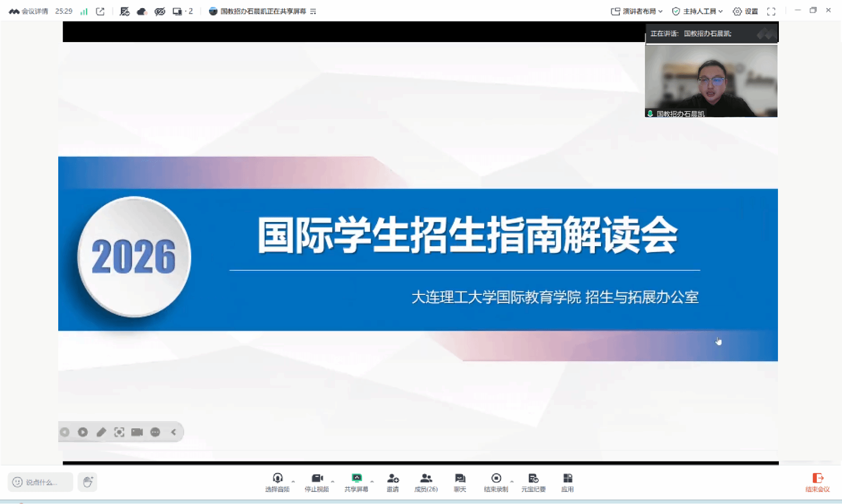Image resolution: width=842 pixels, height=504 pixels.
Task: Expand audio options arrow next to 选择音频
Action: point(293,482)
